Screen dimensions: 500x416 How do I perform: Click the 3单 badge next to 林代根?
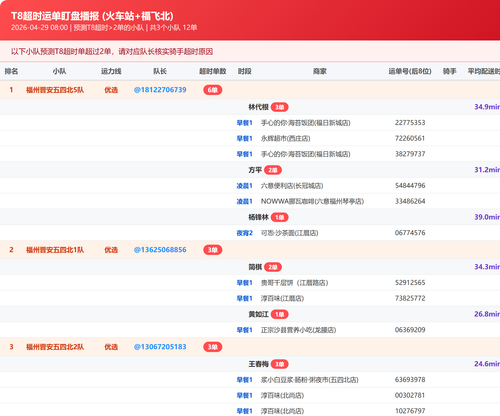click(x=280, y=107)
